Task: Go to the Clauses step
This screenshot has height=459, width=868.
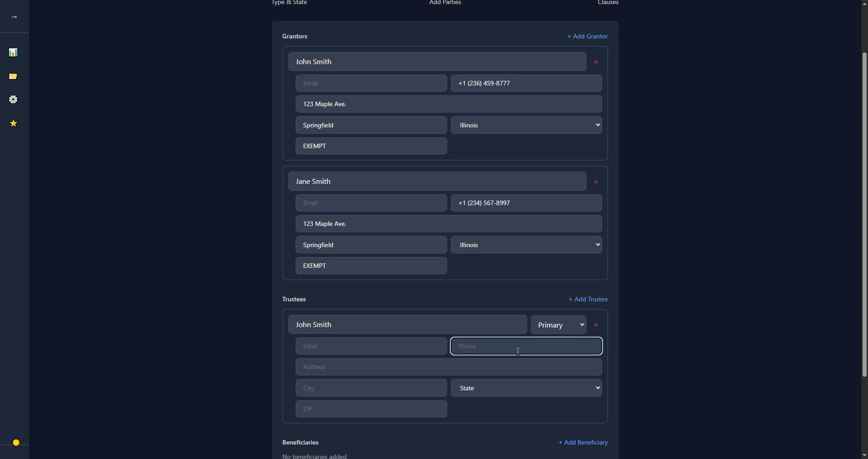Action: pos(608,2)
